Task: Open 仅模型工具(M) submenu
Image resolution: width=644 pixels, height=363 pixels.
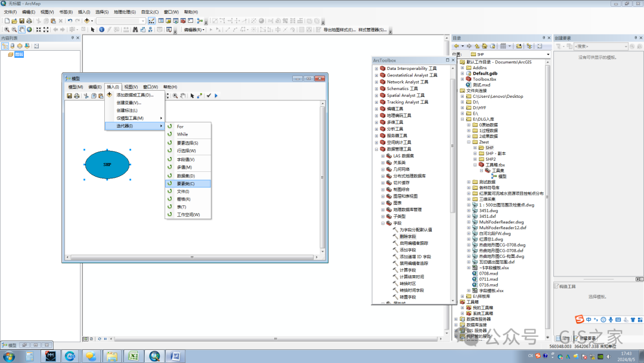Action: point(135,118)
